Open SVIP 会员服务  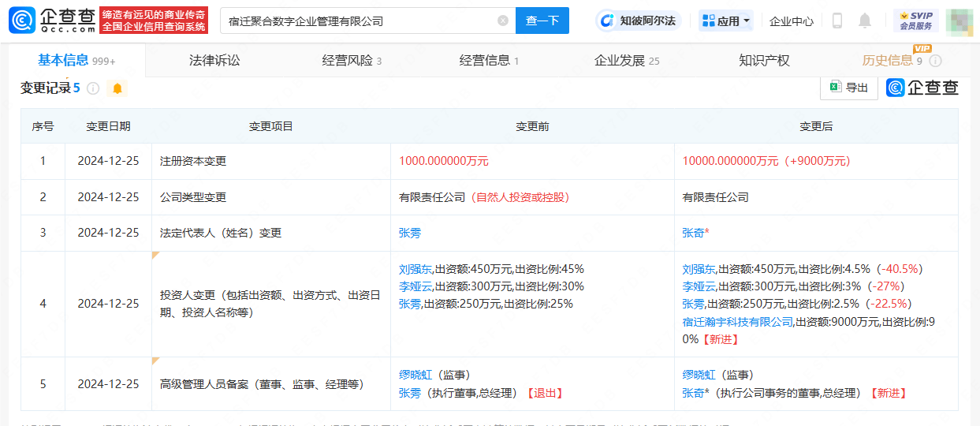(915, 21)
